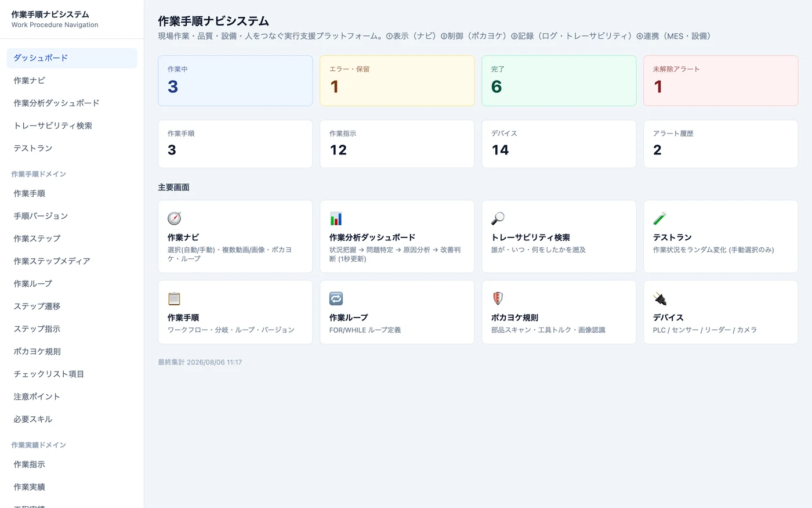Select 作業ループ in the sidebar

coord(72,284)
